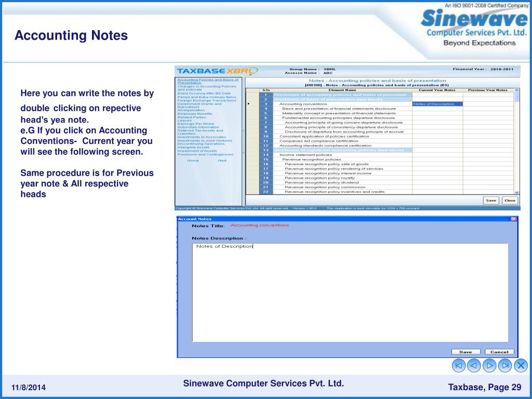Click Cancel button in Account Notes dialog
Screen dimensions: 532x399
point(499,352)
